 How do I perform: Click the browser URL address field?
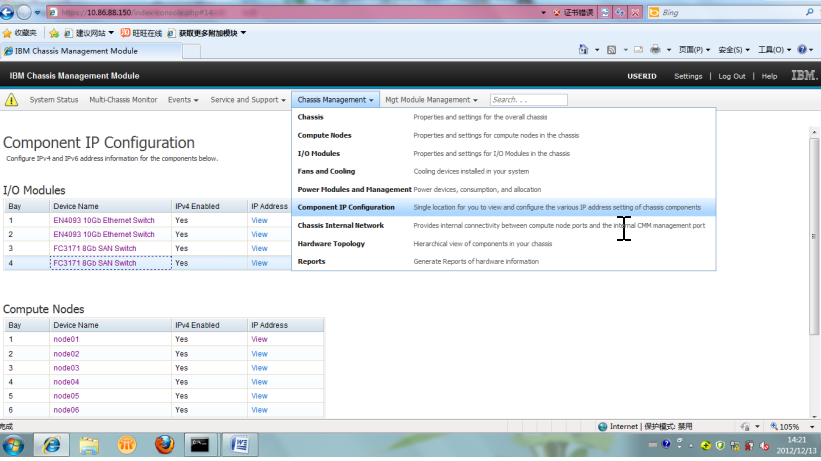click(x=293, y=13)
